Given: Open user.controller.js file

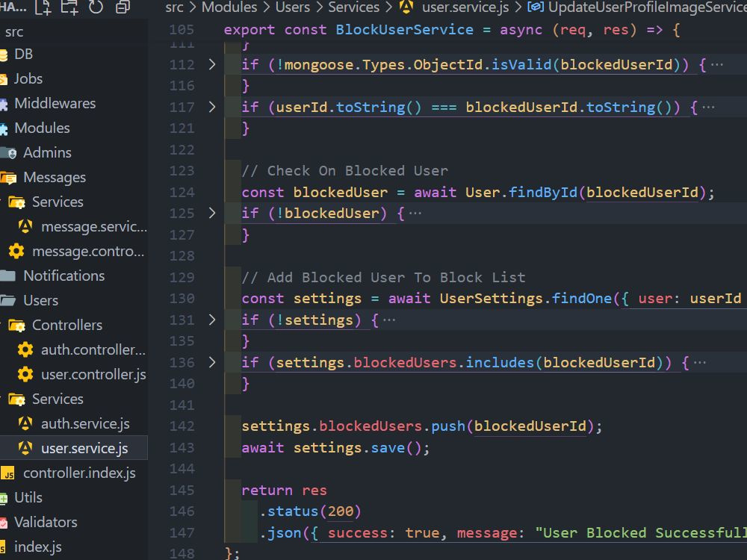Looking at the screenshot, I should click(x=93, y=375).
